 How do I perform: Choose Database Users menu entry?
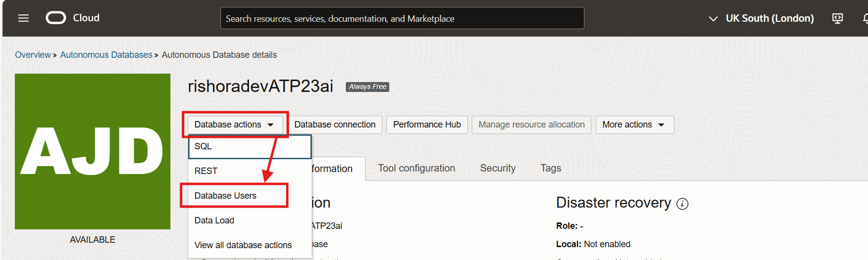pyautogui.click(x=225, y=196)
